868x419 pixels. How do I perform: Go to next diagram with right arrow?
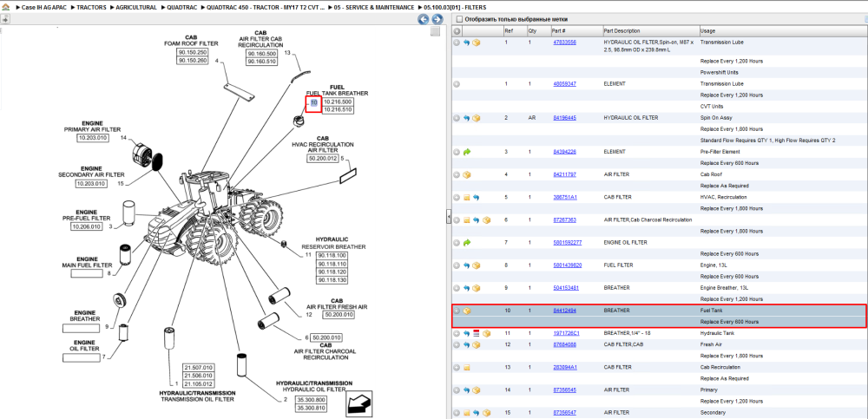(437, 19)
